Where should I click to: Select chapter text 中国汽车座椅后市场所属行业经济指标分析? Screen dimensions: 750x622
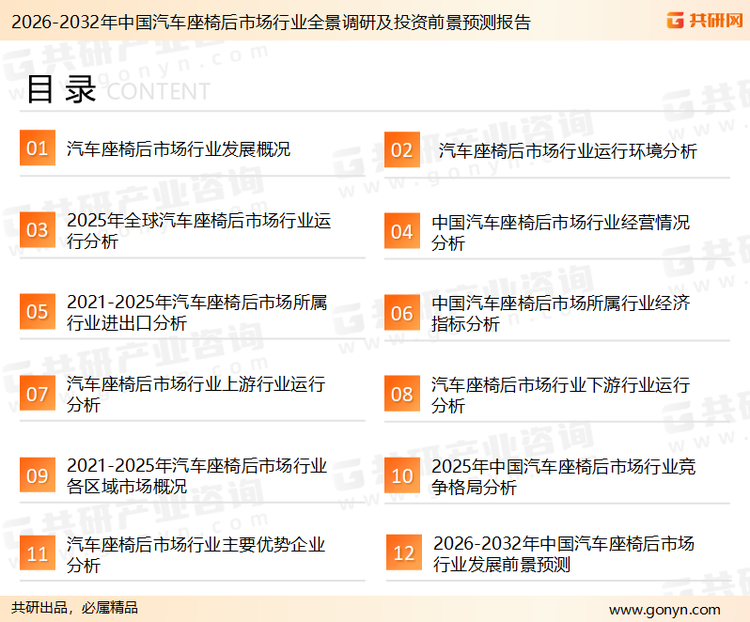561,313
